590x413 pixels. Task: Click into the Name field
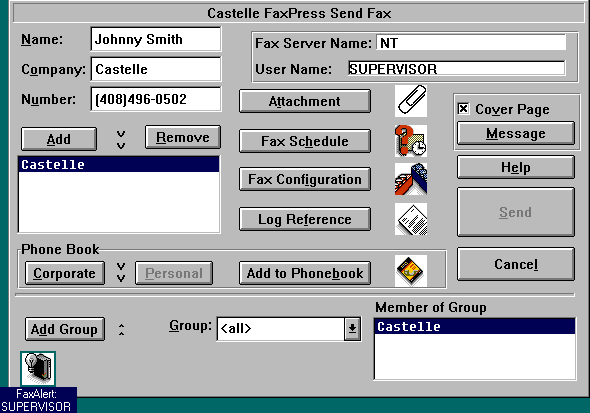point(156,39)
